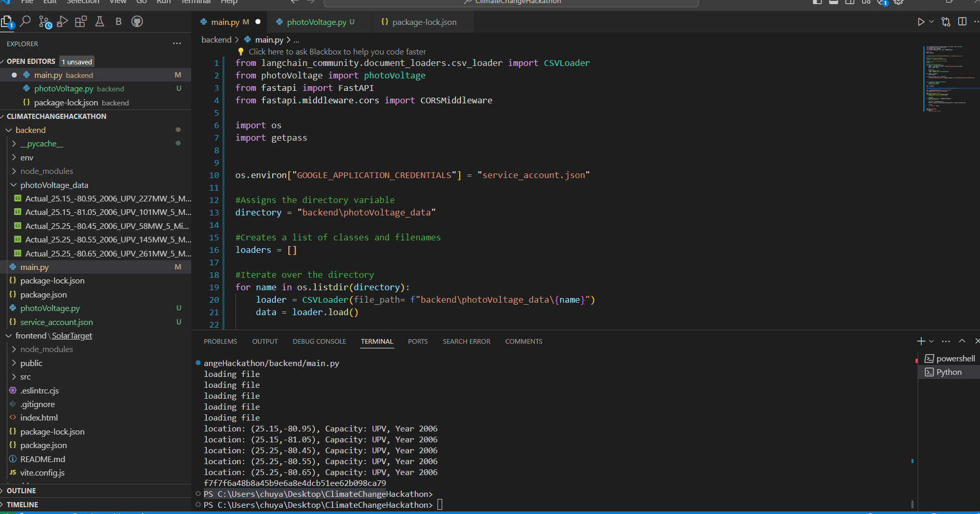Expand the OUTLINE section
Screen dimensions: 980x514
[x=21, y=491]
